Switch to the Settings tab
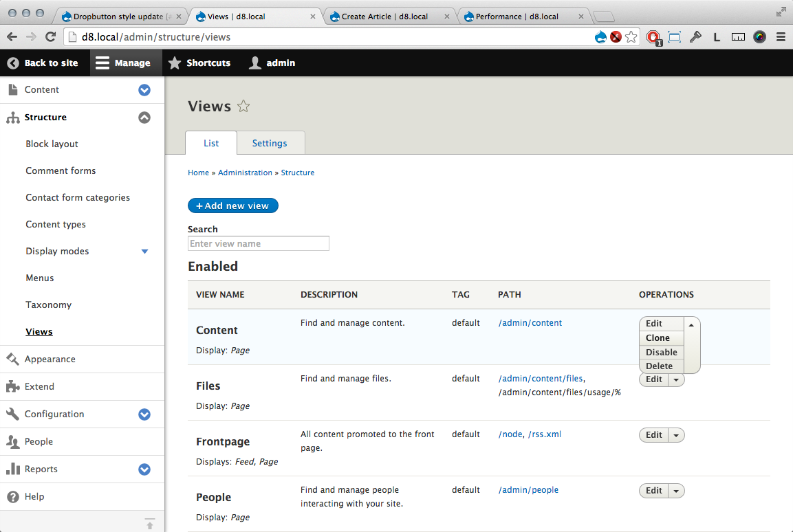The height and width of the screenshot is (532, 793). [x=270, y=143]
